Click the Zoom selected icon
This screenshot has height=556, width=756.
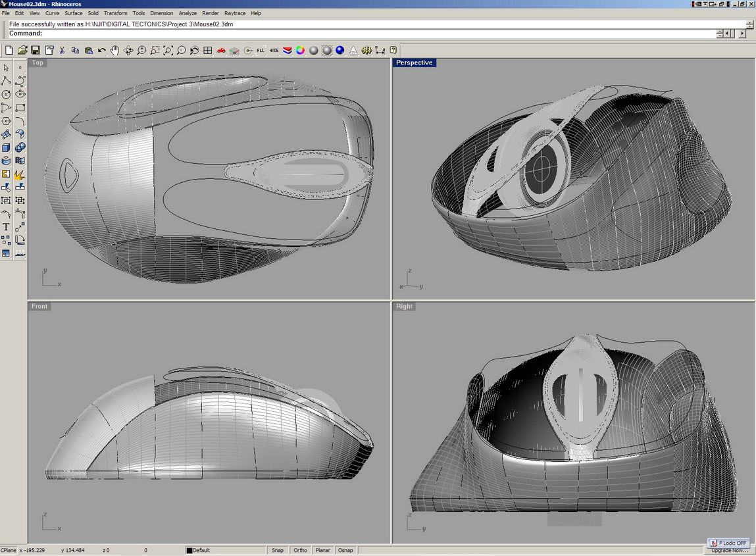[x=182, y=50]
